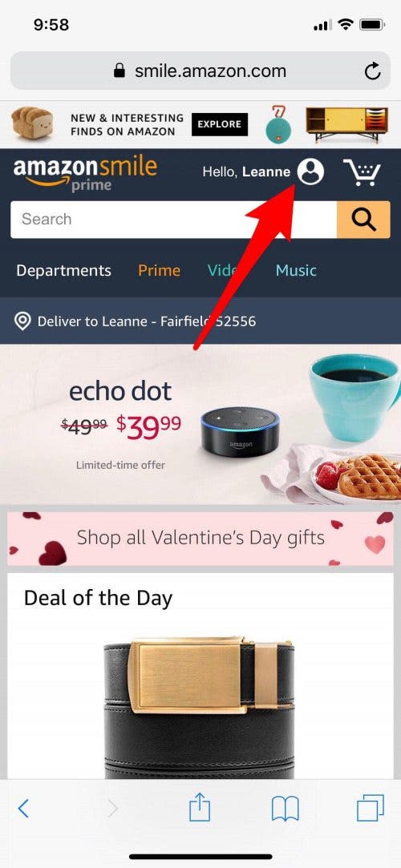This screenshot has width=401, height=868.
Task: Go back with the Safari back arrow
Action: coord(22,809)
